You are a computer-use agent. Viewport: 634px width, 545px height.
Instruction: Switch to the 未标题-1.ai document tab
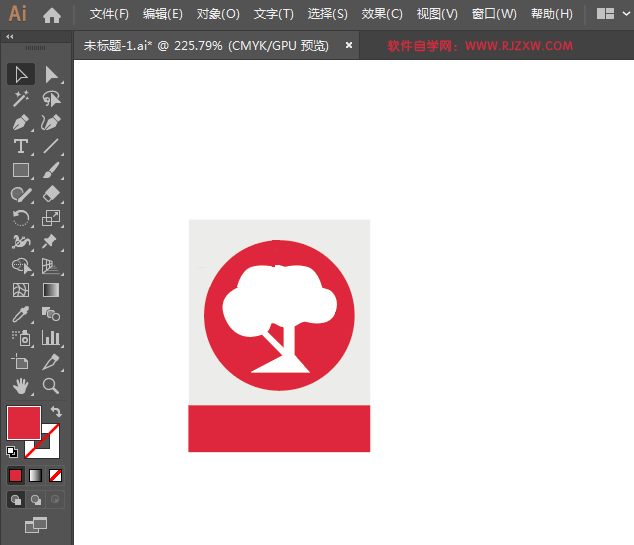coord(206,46)
